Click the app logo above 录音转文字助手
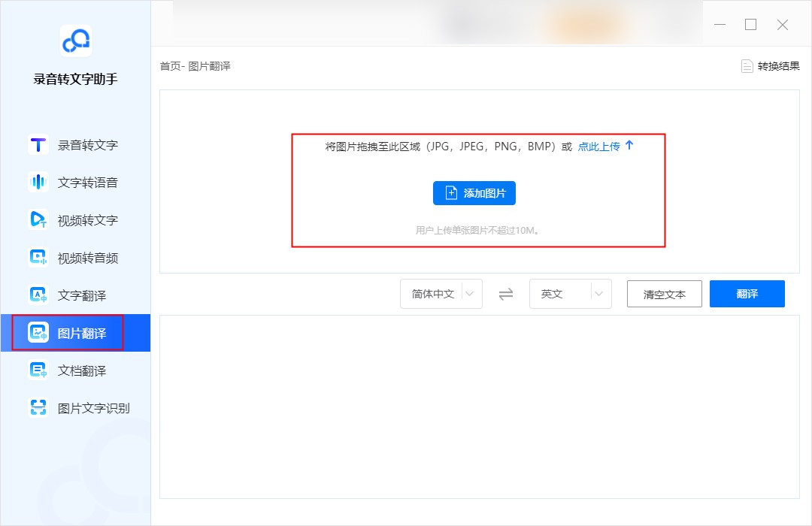This screenshot has height=526, width=812. pos(75,41)
